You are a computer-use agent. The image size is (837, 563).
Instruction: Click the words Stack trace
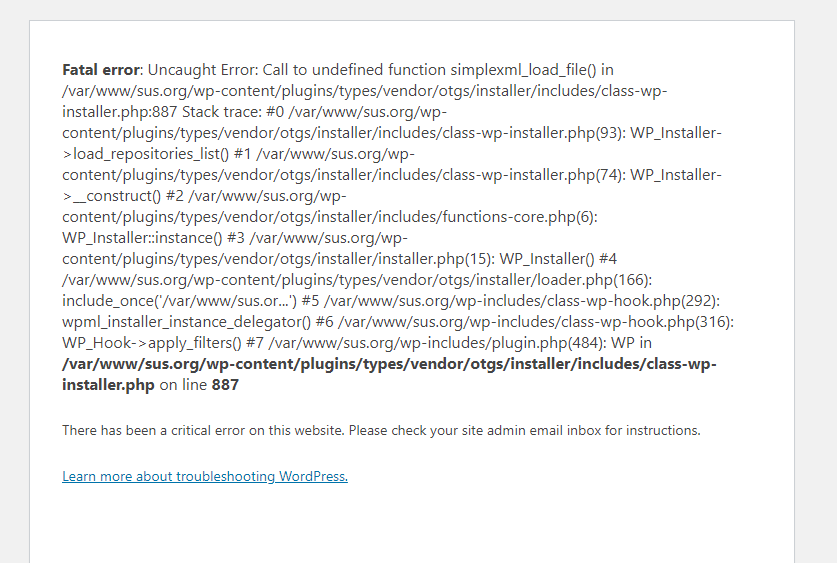point(220,112)
